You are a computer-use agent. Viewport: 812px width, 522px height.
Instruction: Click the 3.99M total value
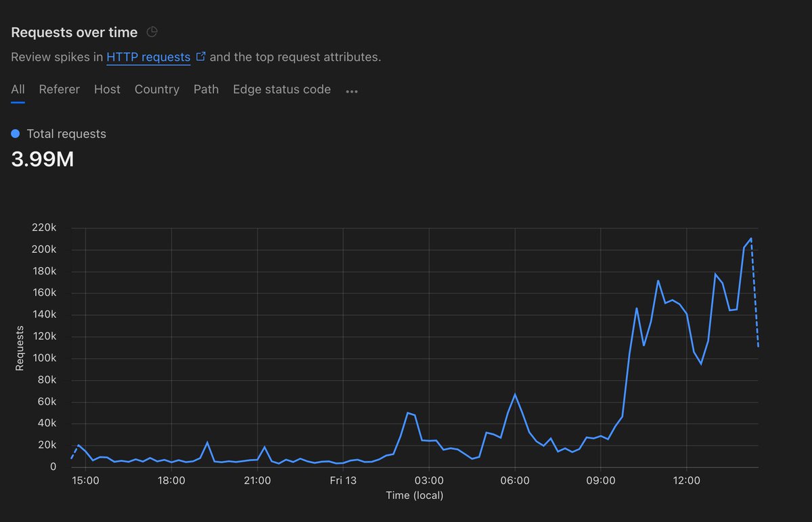[43, 160]
